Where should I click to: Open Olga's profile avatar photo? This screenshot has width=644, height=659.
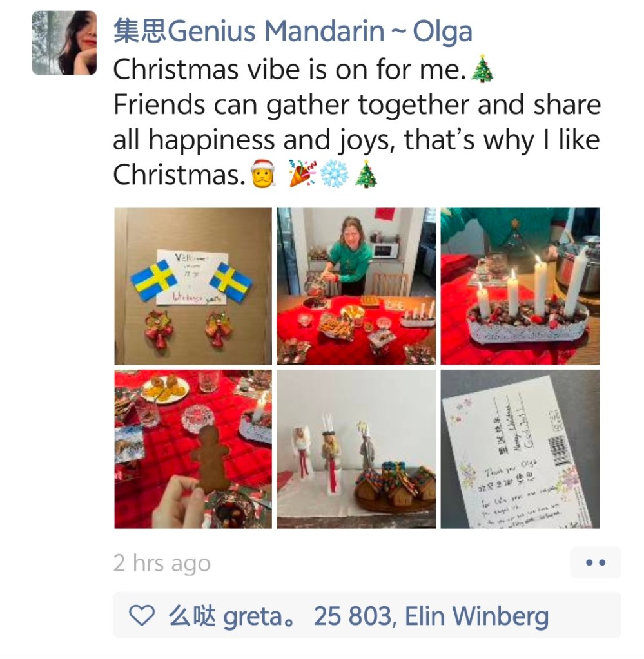pyautogui.click(x=64, y=43)
